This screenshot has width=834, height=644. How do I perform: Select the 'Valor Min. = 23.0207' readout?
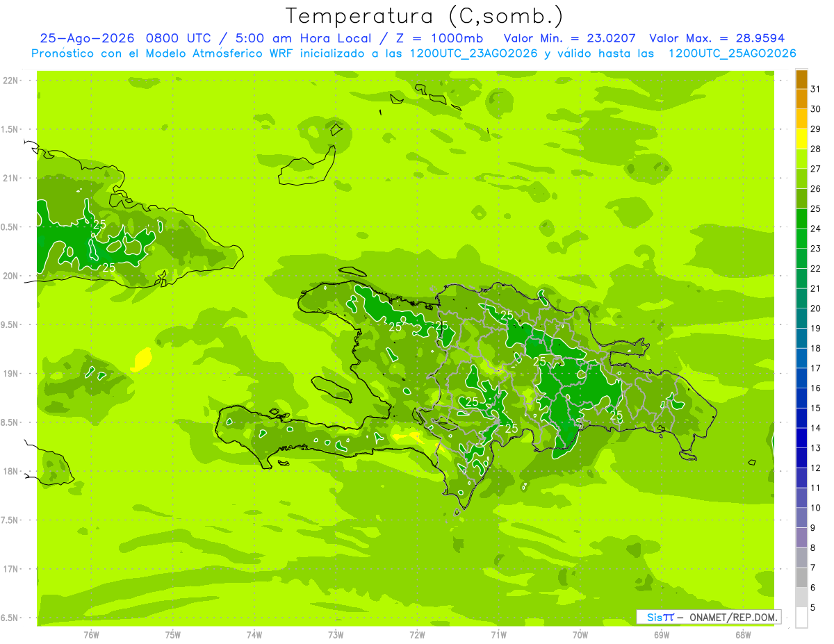click(x=569, y=38)
